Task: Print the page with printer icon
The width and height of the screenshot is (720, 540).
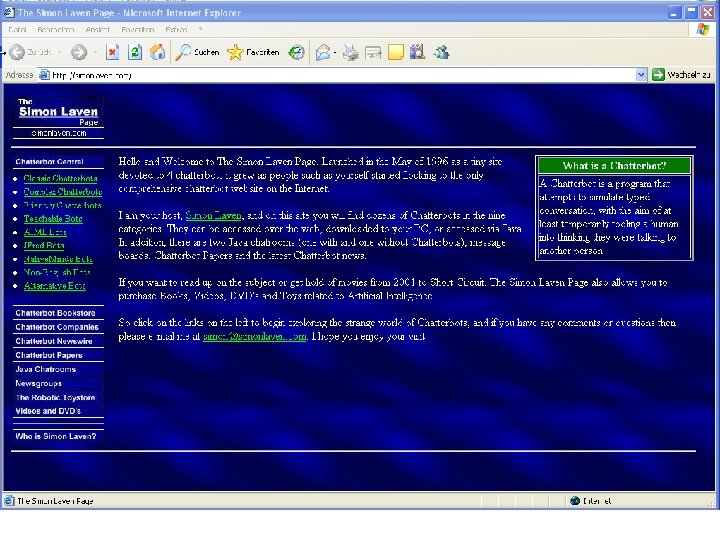Action: coord(351,52)
